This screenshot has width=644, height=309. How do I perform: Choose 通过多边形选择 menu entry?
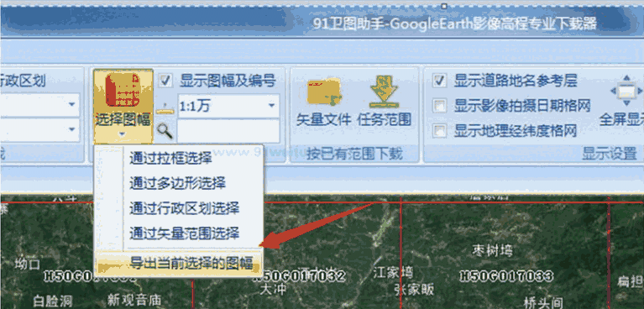pos(179,182)
